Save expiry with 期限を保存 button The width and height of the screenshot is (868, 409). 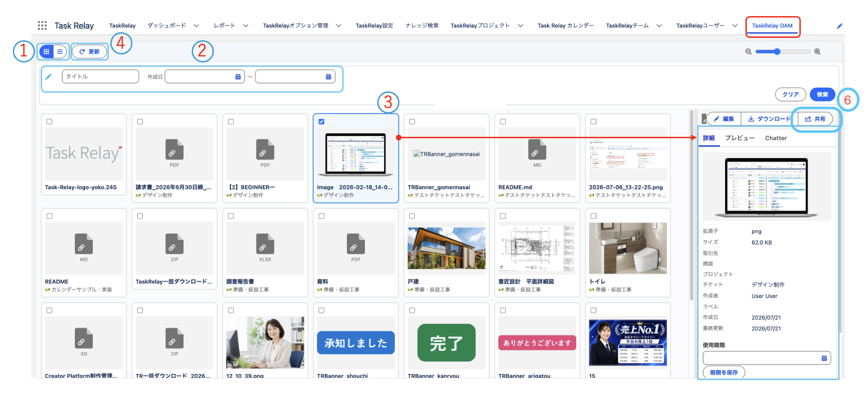pyautogui.click(x=724, y=373)
